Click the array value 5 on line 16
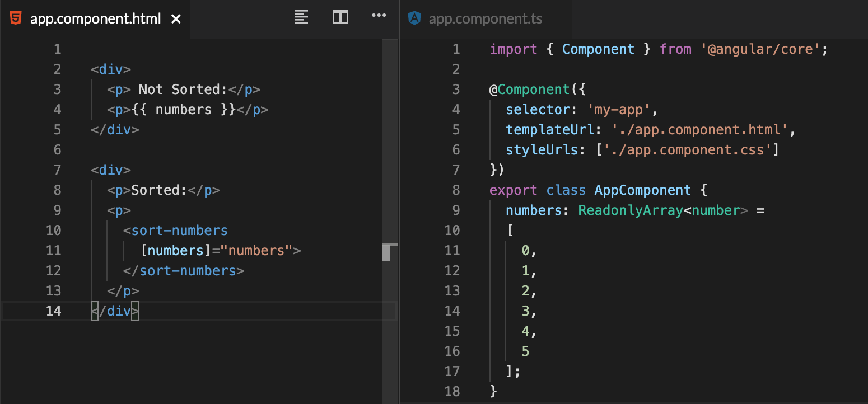The image size is (868, 404). coord(526,351)
